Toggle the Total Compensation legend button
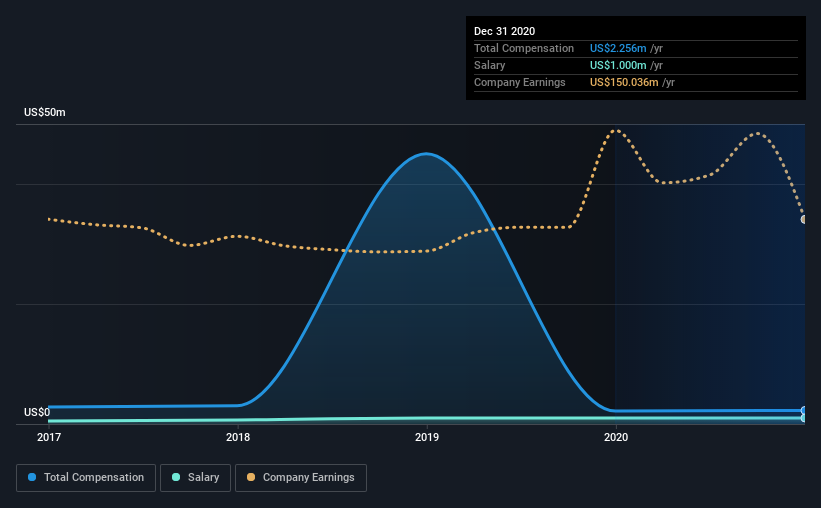The width and height of the screenshot is (821, 508). (86, 478)
